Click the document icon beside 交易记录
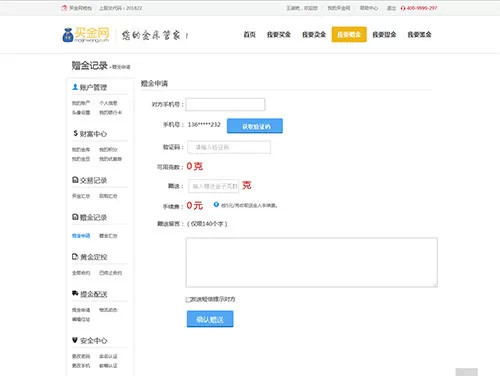500x376 pixels. click(x=75, y=180)
